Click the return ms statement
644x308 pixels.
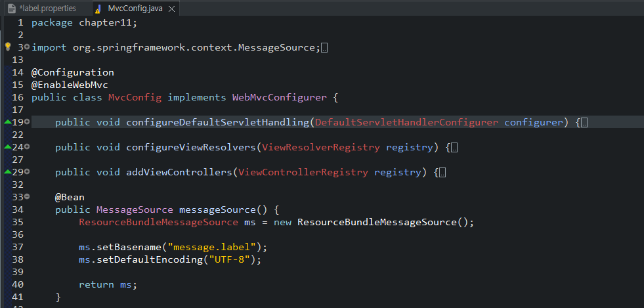pos(108,284)
